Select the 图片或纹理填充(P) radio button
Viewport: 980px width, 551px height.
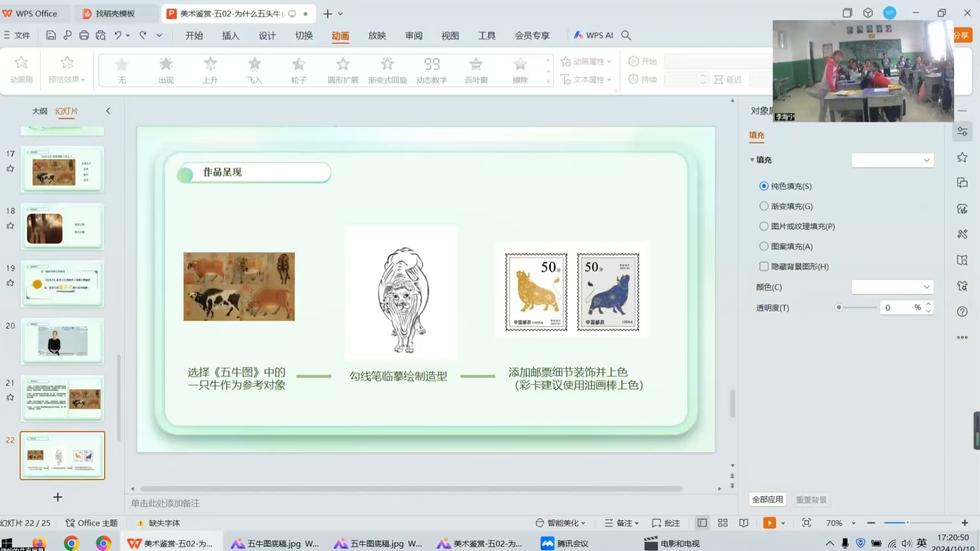click(x=764, y=226)
